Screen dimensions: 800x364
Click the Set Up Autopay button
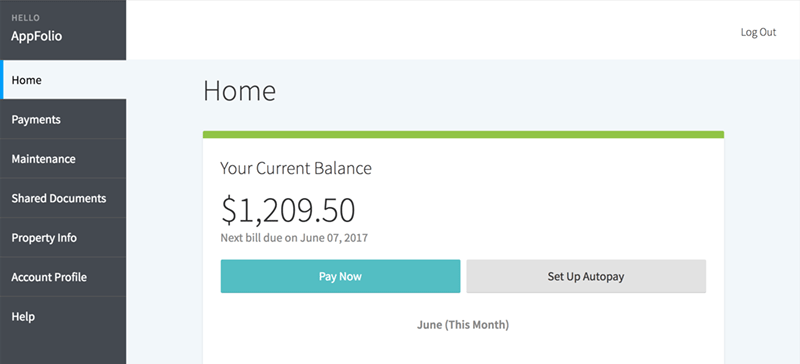(x=586, y=276)
